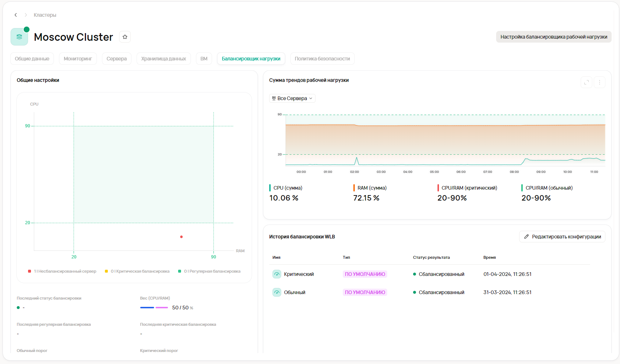This screenshot has height=364, width=620.
Task: Click the forward navigation arrow
Action: coord(26,15)
